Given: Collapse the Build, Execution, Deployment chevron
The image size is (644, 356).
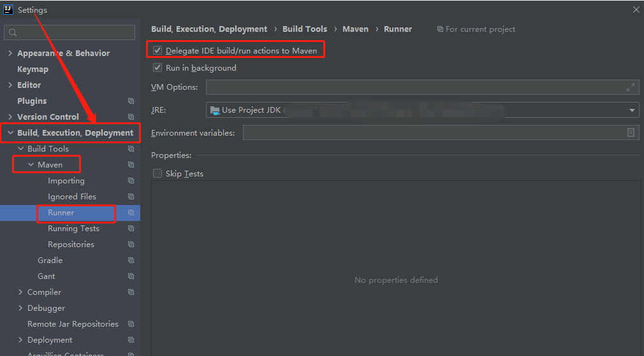Looking at the screenshot, I should click(10, 133).
